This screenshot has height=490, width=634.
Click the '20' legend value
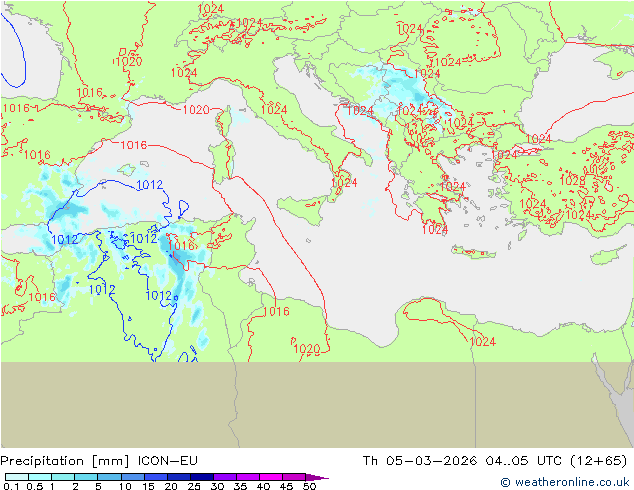[x=171, y=486]
